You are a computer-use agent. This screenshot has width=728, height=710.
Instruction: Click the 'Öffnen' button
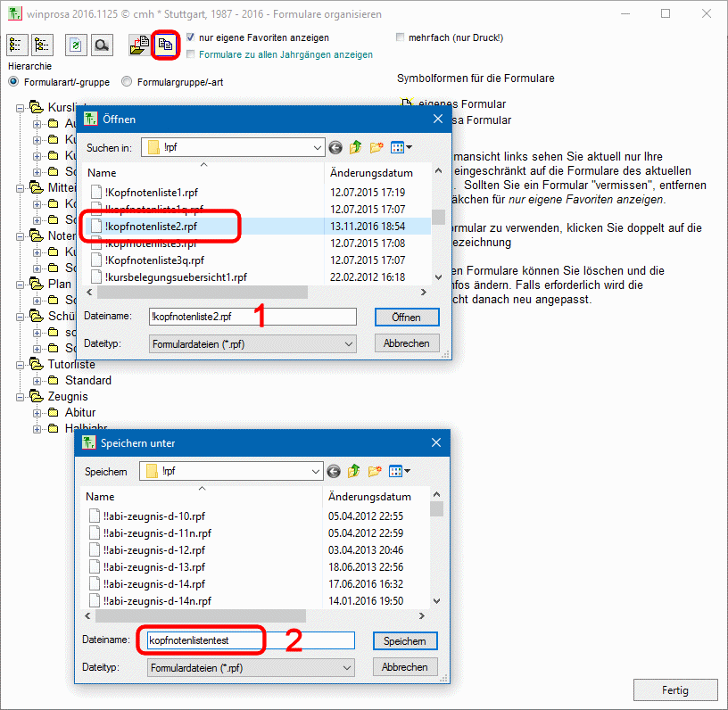pyautogui.click(x=406, y=318)
